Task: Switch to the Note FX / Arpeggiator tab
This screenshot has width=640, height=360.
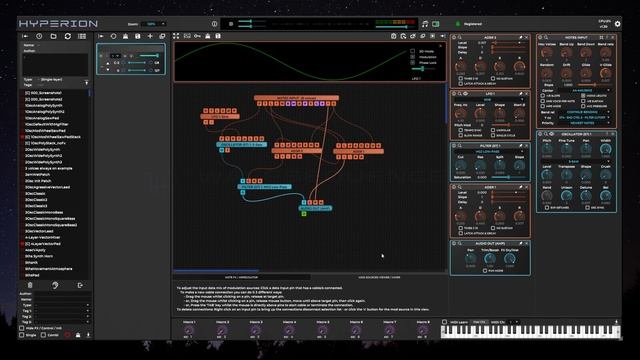Action: 242,277
